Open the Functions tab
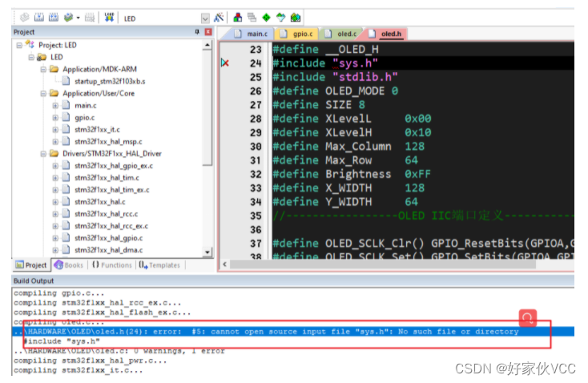The height and width of the screenshot is (383, 588). (x=112, y=265)
